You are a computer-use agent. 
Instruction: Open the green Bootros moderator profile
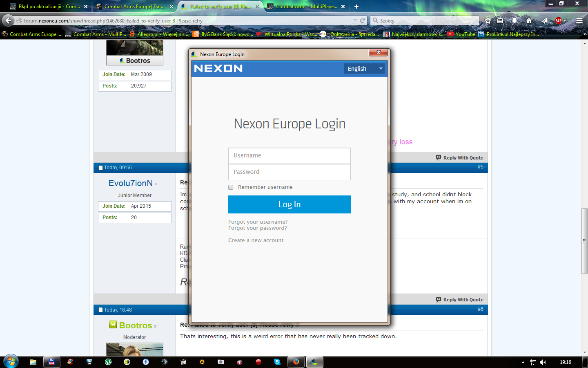click(136, 325)
